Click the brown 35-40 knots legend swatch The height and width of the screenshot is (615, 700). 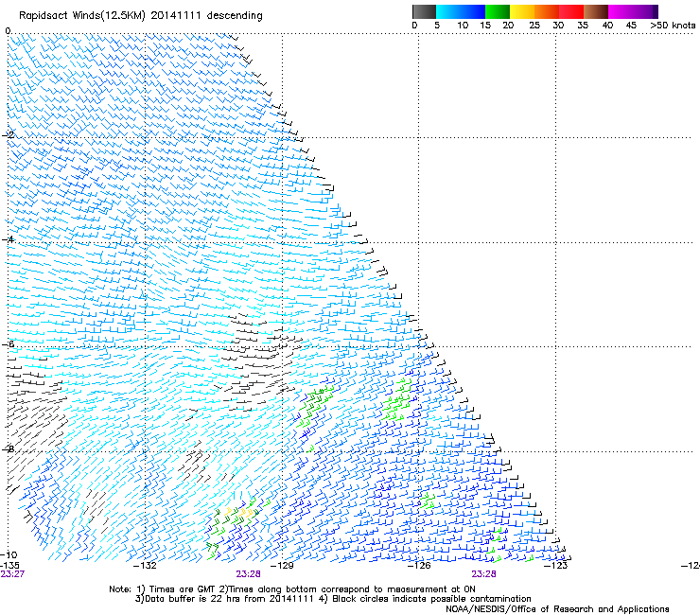coord(596,11)
